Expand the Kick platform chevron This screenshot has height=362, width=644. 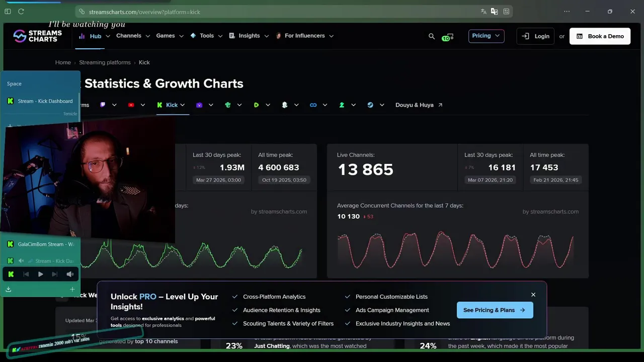pyautogui.click(x=183, y=105)
